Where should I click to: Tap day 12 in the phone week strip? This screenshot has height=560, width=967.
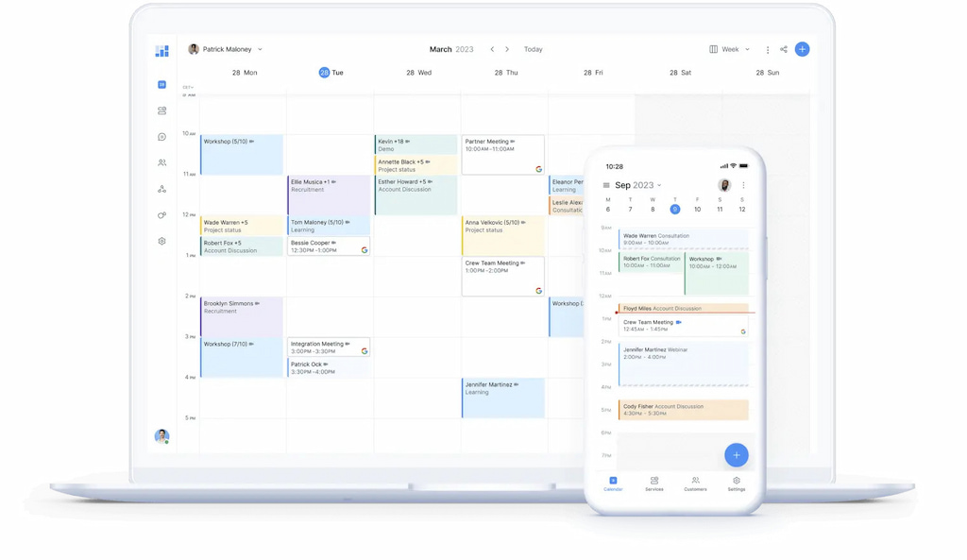(x=741, y=209)
